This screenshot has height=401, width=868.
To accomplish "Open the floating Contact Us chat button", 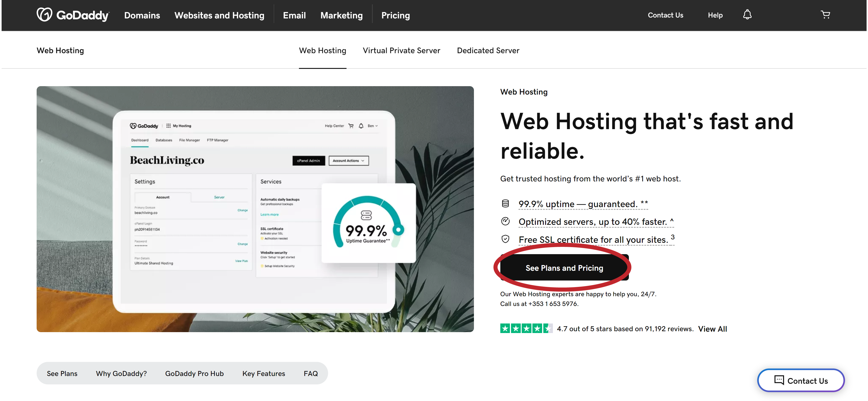I will (x=801, y=380).
